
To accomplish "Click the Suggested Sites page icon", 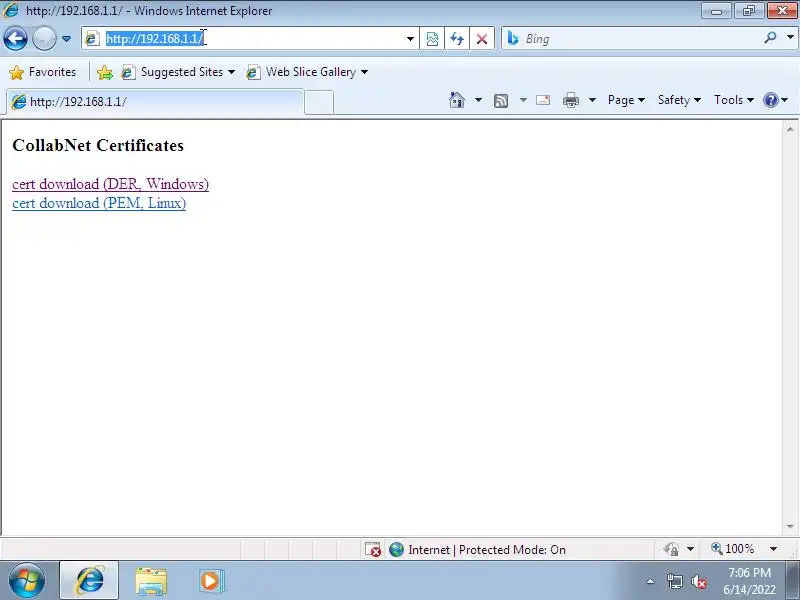I will [128, 72].
